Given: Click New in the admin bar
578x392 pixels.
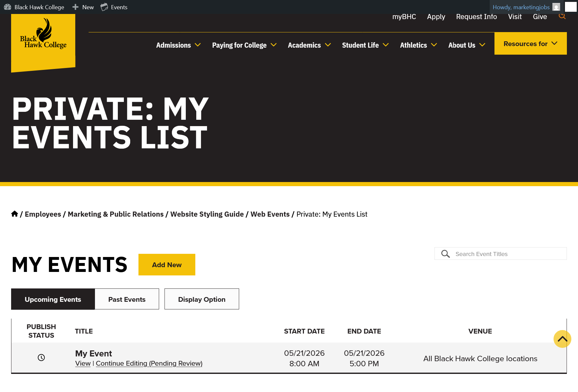Looking at the screenshot, I should (88, 7).
